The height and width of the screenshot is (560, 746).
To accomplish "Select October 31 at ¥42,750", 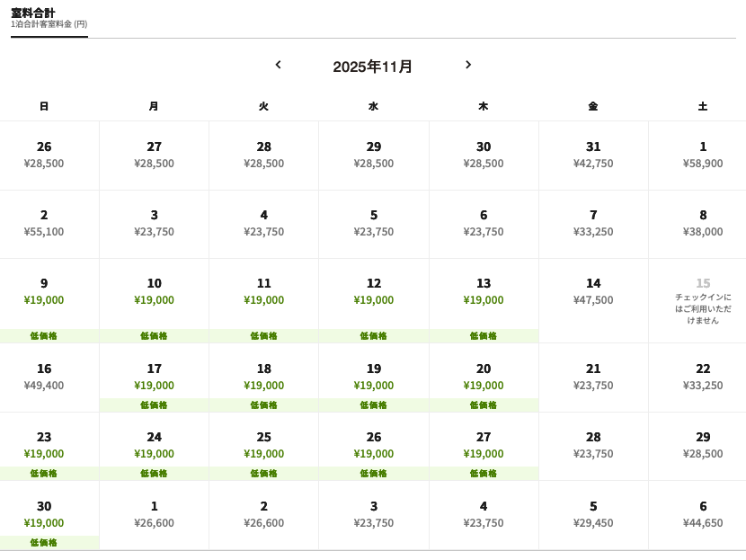I will click(592, 155).
